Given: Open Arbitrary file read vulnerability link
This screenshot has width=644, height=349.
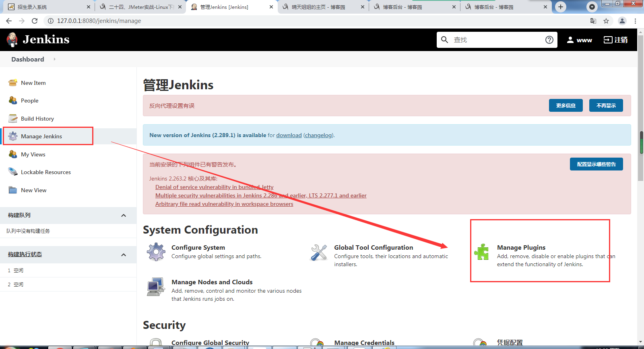Looking at the screenshot, I should [x=224, y=204].
